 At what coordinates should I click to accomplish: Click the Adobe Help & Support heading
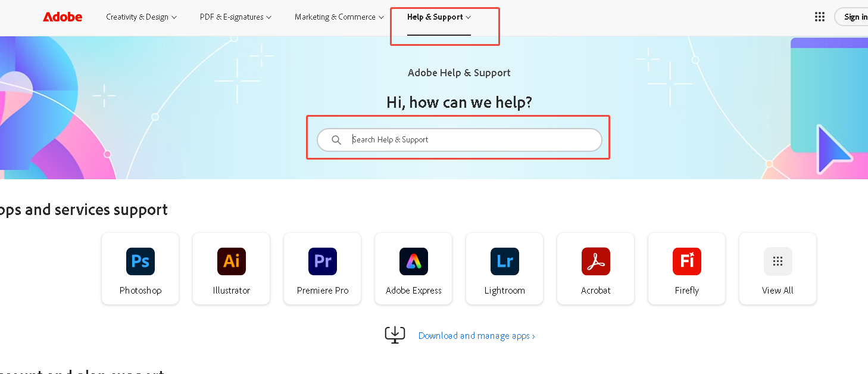[x=459, y=73]
